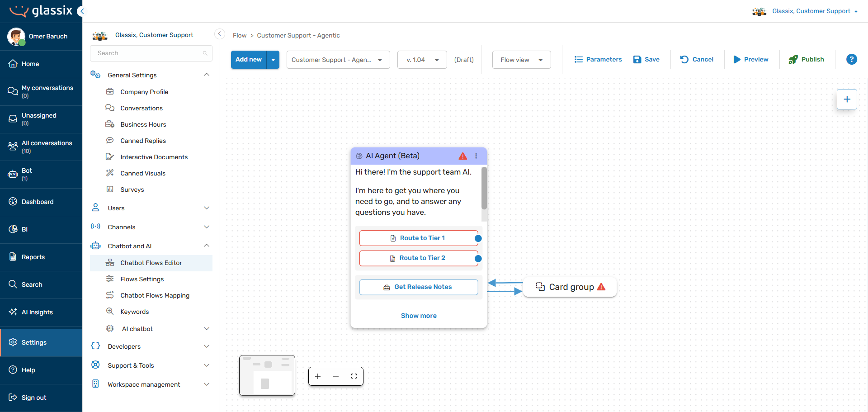Click the Card group warning triangle icon
The width and height of the screenshot is (868, 412).
[x=601, y=287]
